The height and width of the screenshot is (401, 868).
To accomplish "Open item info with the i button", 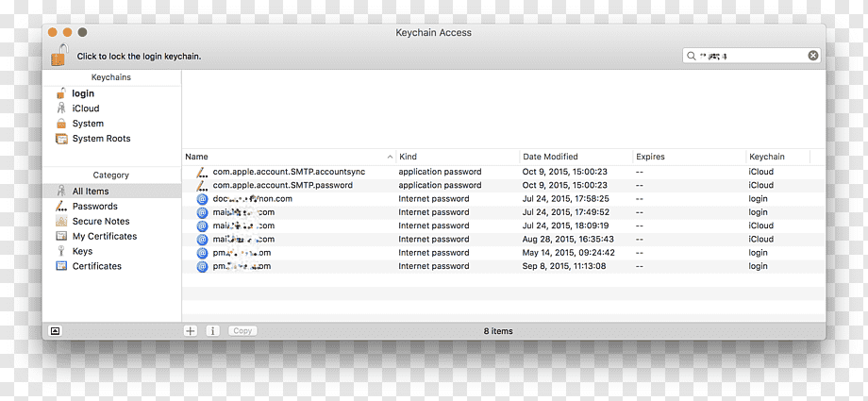I will click(213, 330).
